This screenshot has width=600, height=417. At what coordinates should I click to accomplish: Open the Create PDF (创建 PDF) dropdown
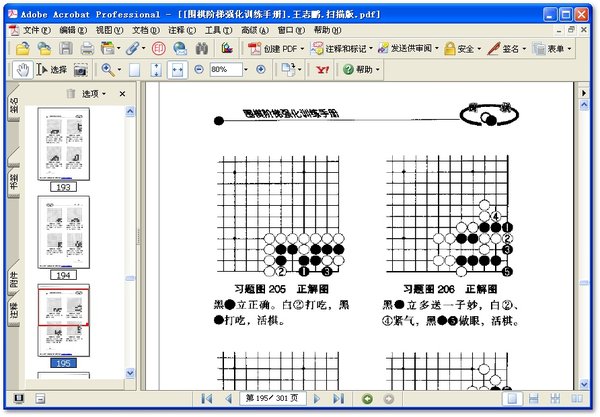tap(276, 49)
